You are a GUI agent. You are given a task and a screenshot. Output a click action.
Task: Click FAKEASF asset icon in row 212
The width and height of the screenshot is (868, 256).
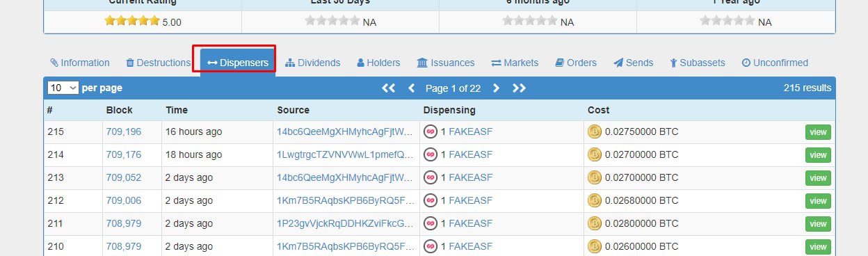[431, 200]
